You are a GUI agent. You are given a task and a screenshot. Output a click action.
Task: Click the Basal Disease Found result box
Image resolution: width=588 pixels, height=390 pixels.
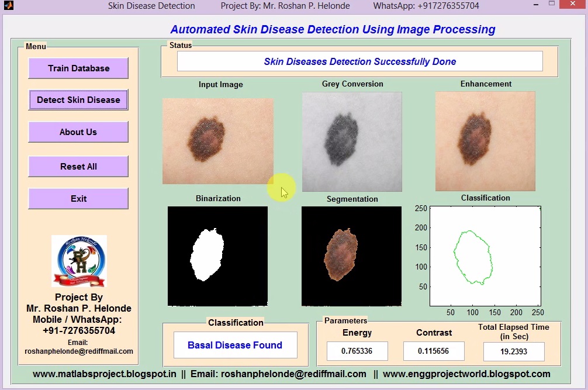(x=235, y=345)
